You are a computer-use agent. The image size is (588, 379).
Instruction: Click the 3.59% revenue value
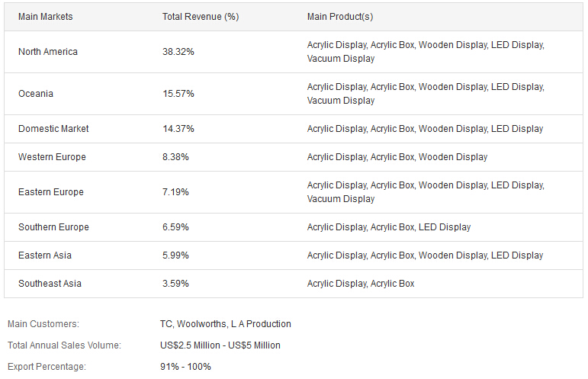[175, 284]
